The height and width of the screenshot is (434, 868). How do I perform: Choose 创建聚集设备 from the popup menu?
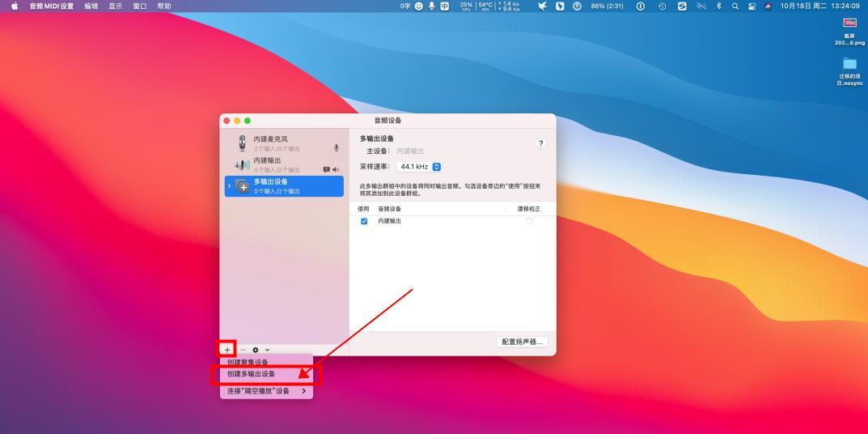click(x=266, y=361)
